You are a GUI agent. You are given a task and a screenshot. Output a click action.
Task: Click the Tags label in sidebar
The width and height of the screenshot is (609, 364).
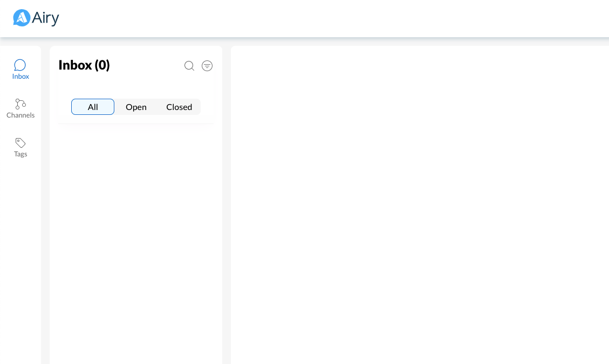(20, 154)
